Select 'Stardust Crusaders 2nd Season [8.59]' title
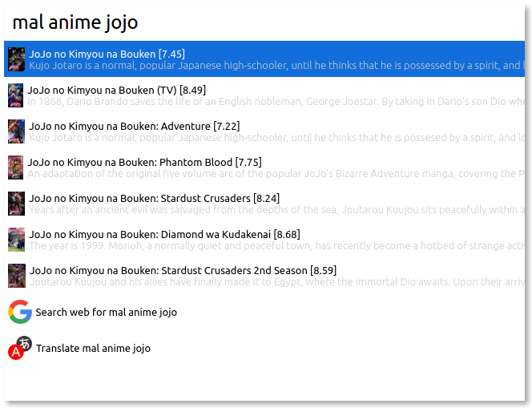This screenshot has width=532, height=408. pos(183,270)
